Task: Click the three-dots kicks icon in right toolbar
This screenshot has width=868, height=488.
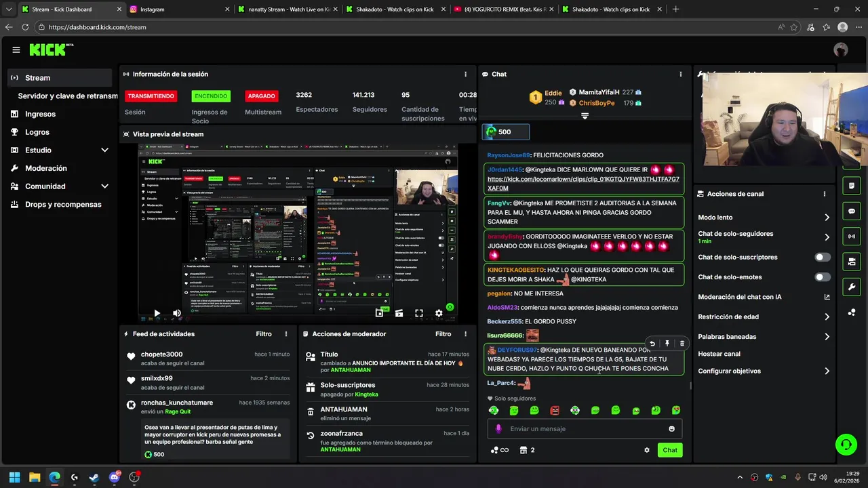Action: pos(852,312)
